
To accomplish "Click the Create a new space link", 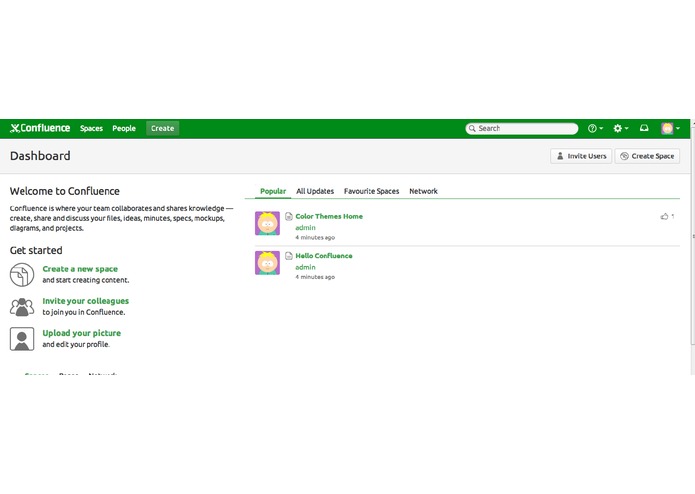I will click(80, 269).
